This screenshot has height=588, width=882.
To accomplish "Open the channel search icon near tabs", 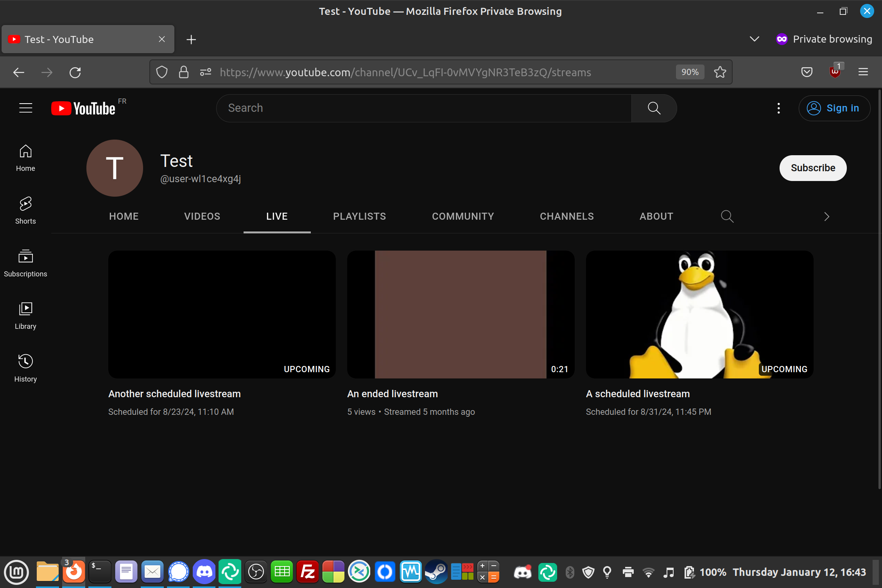I will [x=727, y=216].
